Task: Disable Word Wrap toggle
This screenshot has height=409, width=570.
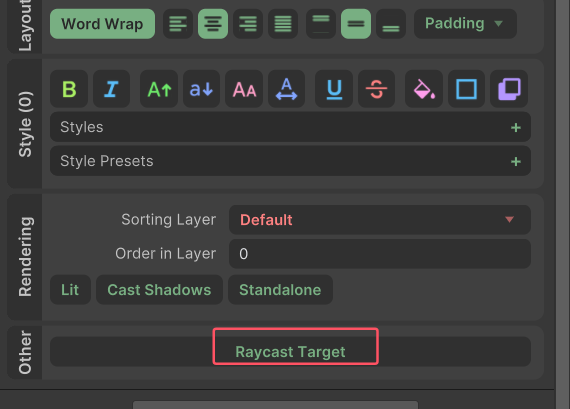Action: pos(103,24)
